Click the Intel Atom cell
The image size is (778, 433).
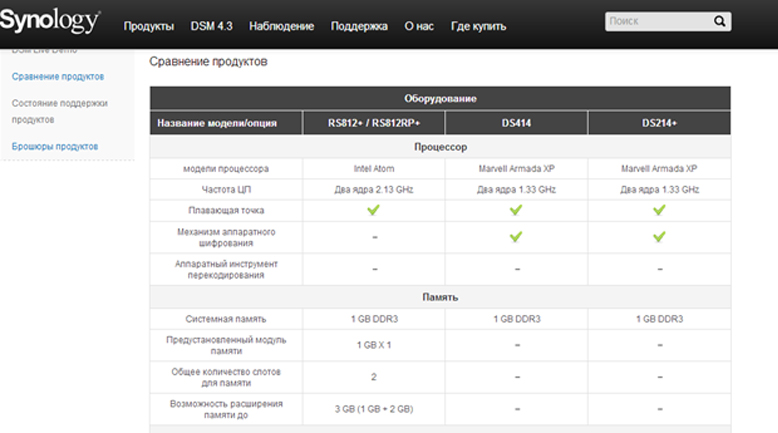(x=374, y=169)
